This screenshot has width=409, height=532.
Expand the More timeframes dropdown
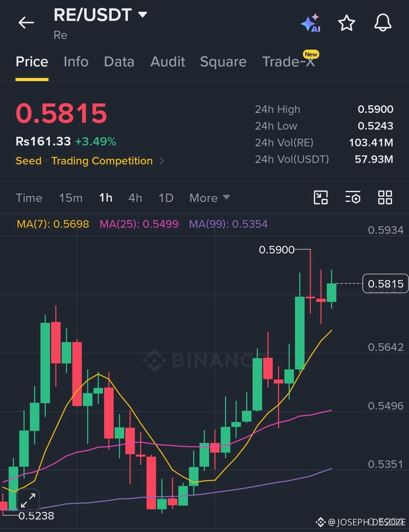[x=209, y=198]
